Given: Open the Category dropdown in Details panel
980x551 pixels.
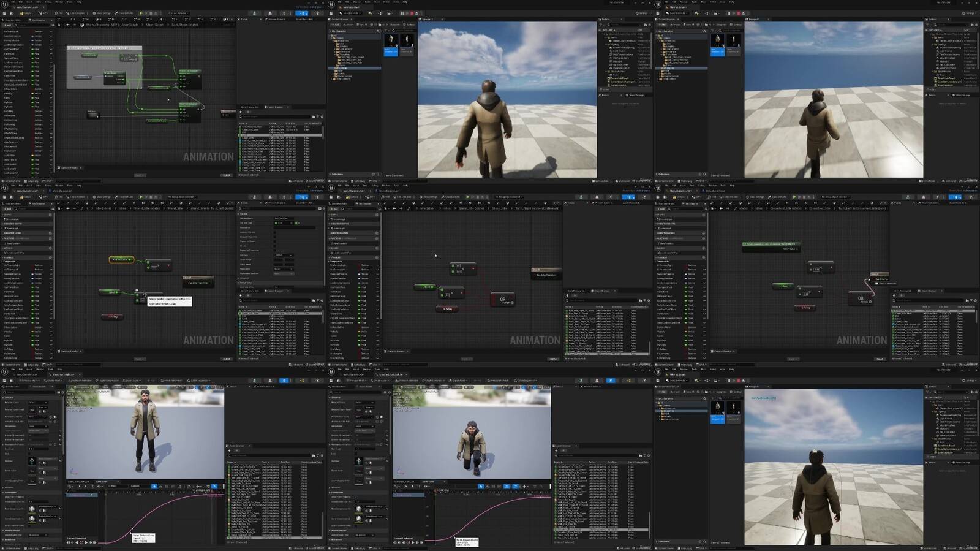Looking at the screenshot, I should click(284, 255).
